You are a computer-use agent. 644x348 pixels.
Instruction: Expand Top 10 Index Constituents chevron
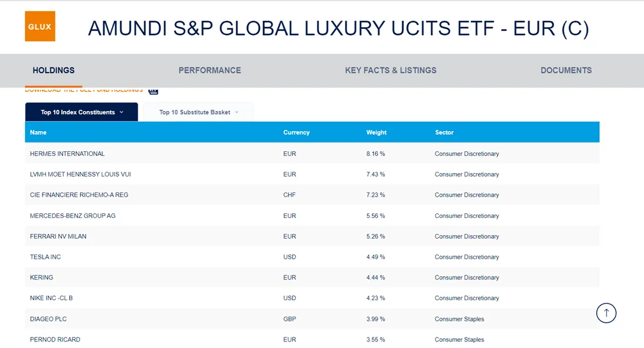coord(122,112)
